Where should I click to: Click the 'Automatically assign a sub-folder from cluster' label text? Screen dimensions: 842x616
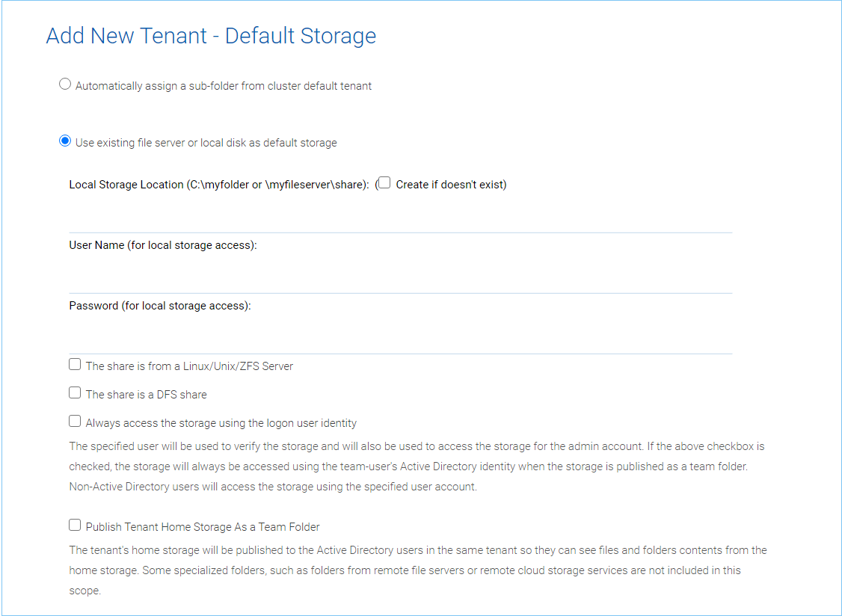click(224, 86)
